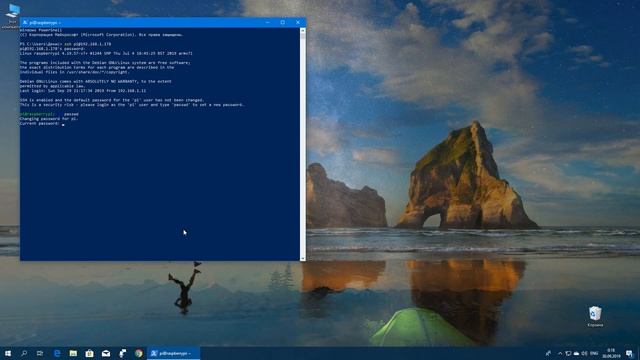
Task: Click the 'Changing password for pi' line
Action: tap(49, 119)
